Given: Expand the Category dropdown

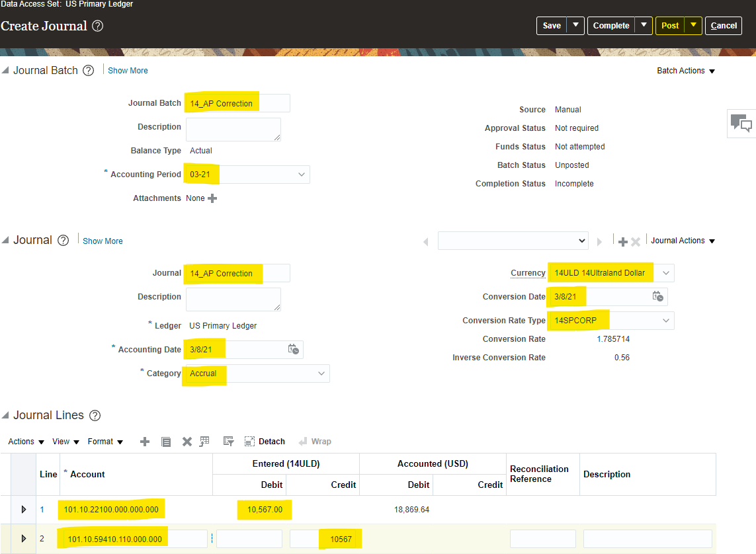Looking at the screenshot, I should [x=321, y=374].
